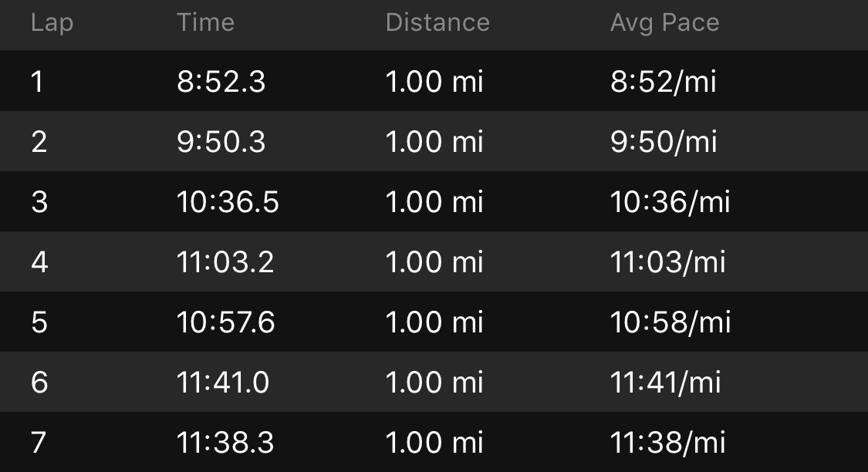Click the Time column header
Image resolution: width=868 pixels, height=472 pixels.
coord(205,22)
